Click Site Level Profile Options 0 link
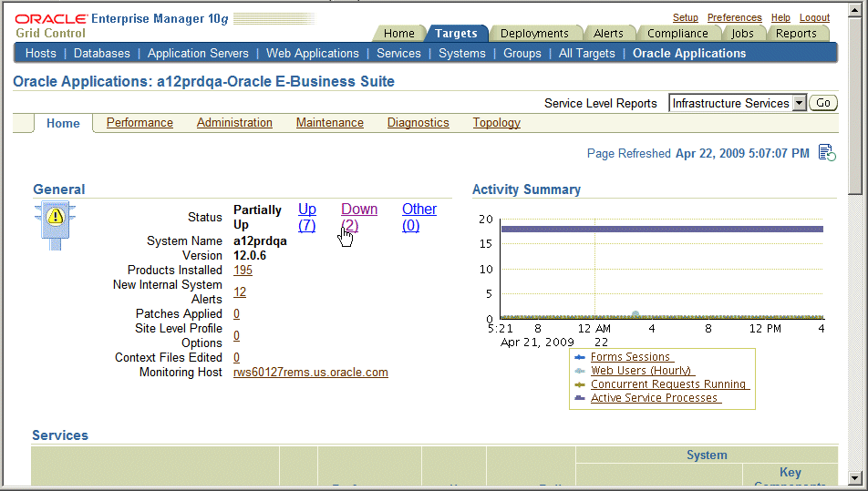Image resolution: width=868 pixels, height=491 pixels. pos(236,335)
